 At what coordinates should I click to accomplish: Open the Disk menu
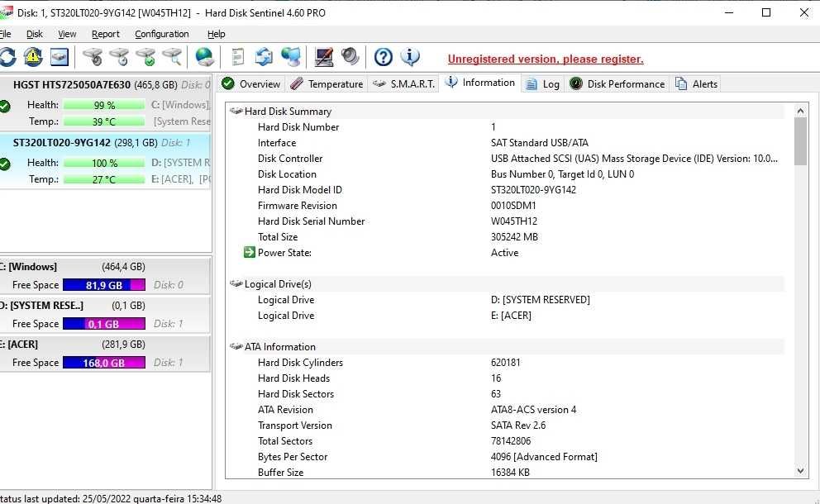pos(35,34)
